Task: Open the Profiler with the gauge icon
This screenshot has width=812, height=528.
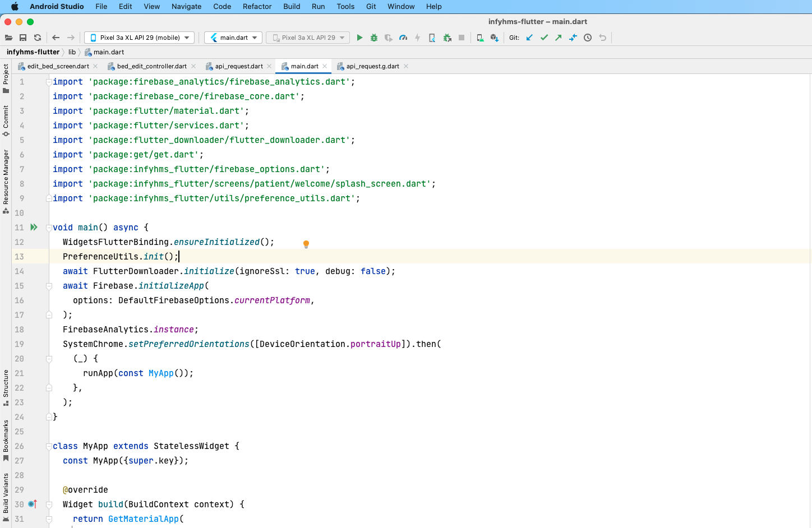Action: [403, 38]
